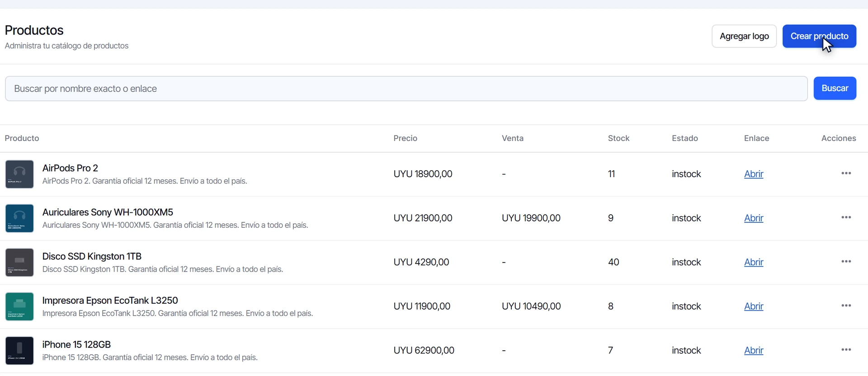This screenshot has width=868, height=376.
Task: Click the Agregar logo button
Action: coord(744,36)
